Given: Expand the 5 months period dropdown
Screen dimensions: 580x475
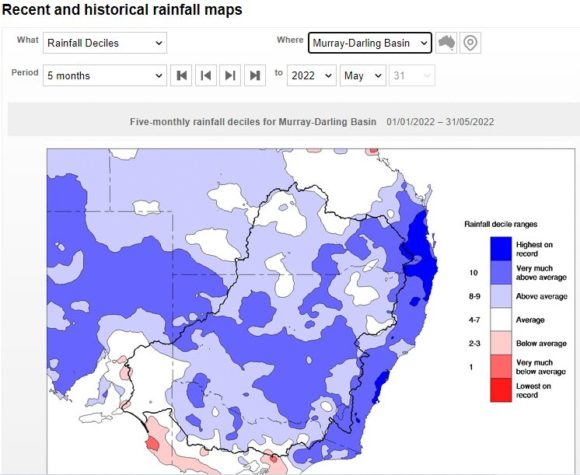Looking at the screenshot, I should pos(105,75).
